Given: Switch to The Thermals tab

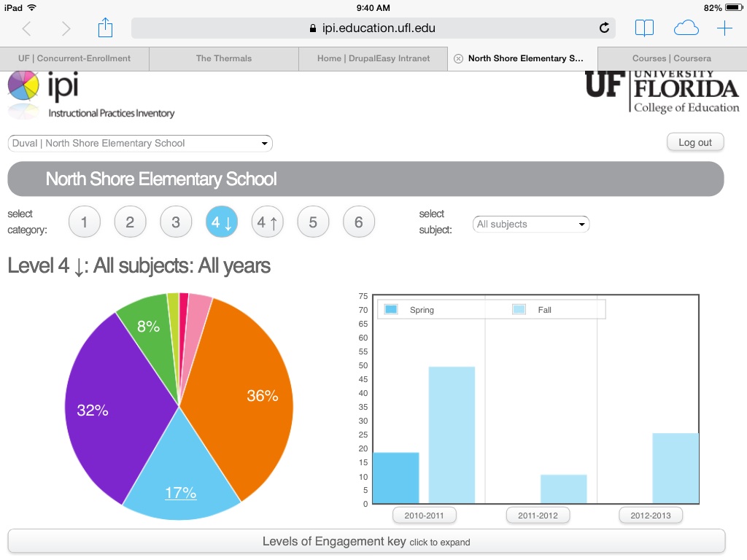Looking at the screenshot, I should tap(223, 58).
